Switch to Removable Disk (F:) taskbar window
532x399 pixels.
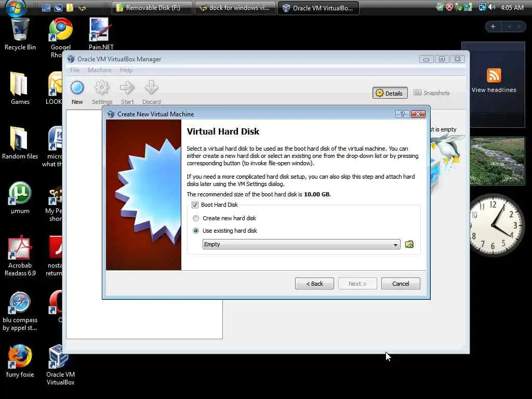click(153, 8)
